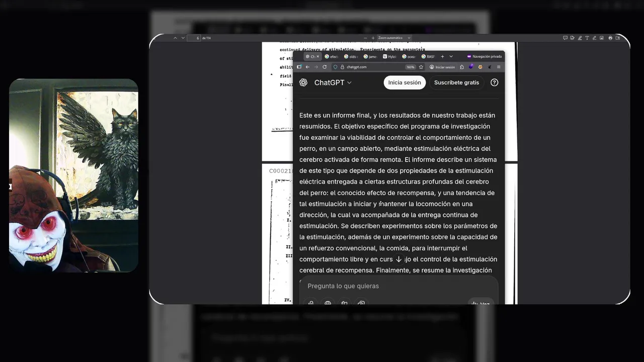Open the purple cube extension icon

click(471, 66)
